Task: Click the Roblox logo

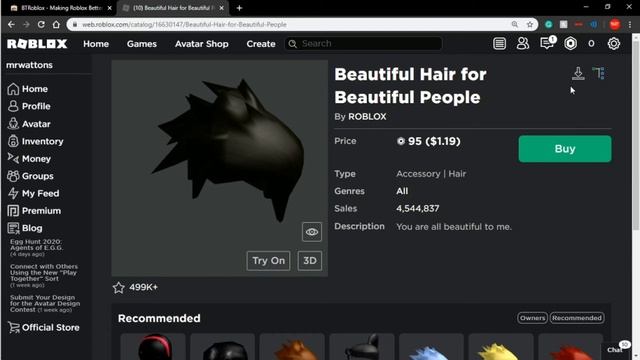Action: click(x=37, y=44)
